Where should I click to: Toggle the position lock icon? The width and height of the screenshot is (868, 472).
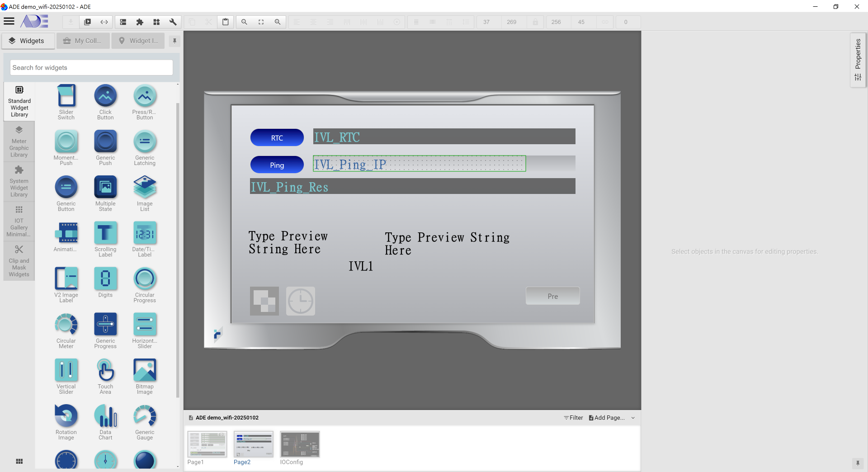tap(535, 22)
